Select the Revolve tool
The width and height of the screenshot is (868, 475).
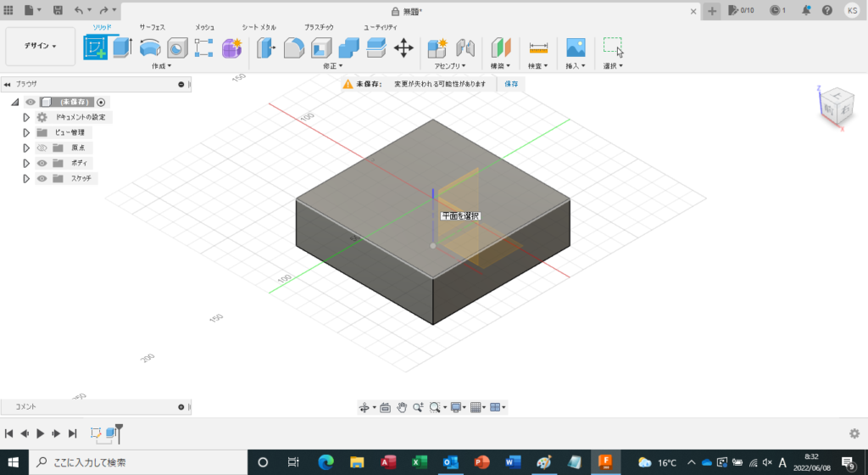pos(150,48)
